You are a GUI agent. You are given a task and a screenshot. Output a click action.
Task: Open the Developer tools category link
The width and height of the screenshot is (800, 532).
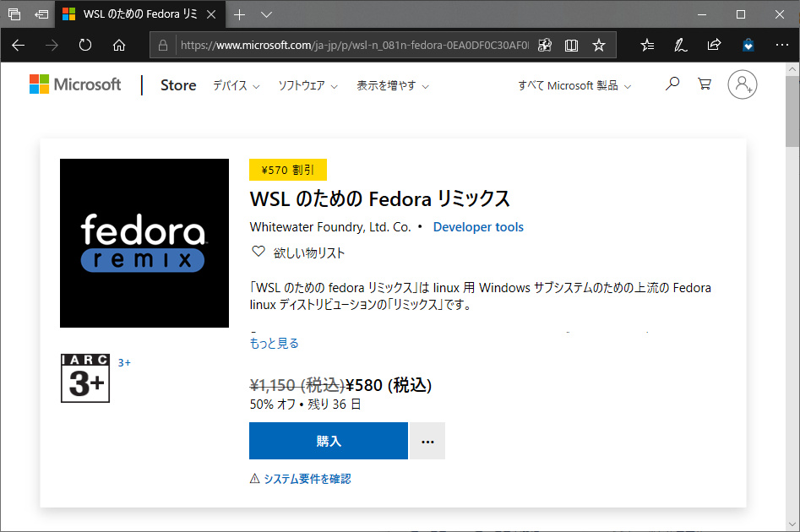click(478, 226)
